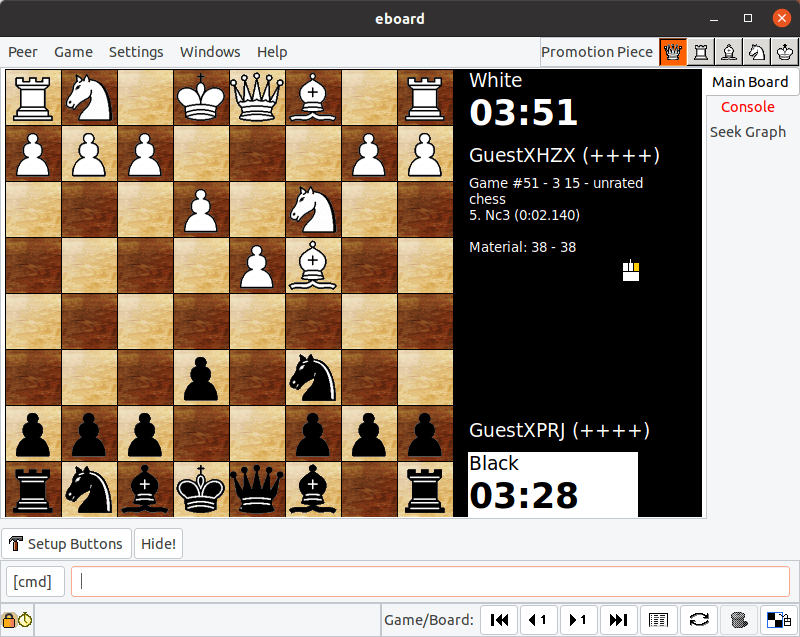The height and width of the screenshot is (637, 800).
Task: Switch to the Console tab
Action: point(748,107)
